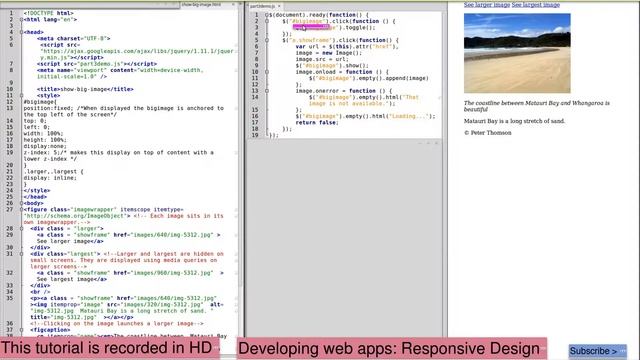This screenshot has width=640, height=360.
Task: Click the 'display: inline;' CSS line
Action: click(x=50, y=178)
